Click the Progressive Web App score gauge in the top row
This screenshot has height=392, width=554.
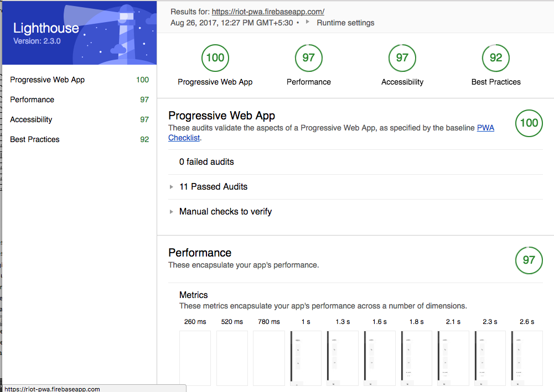pyautogui.click(x=215, y=58)
